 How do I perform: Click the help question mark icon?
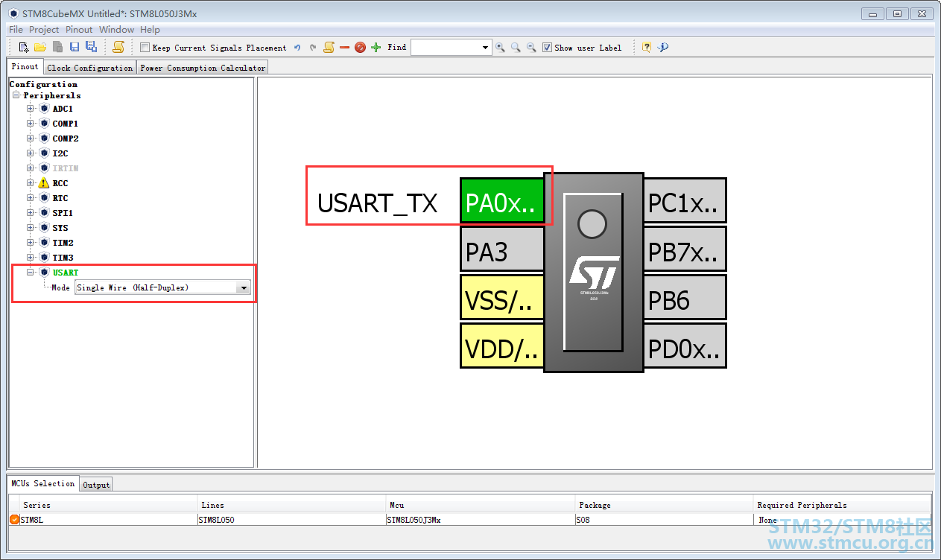(x=646, y=47)
